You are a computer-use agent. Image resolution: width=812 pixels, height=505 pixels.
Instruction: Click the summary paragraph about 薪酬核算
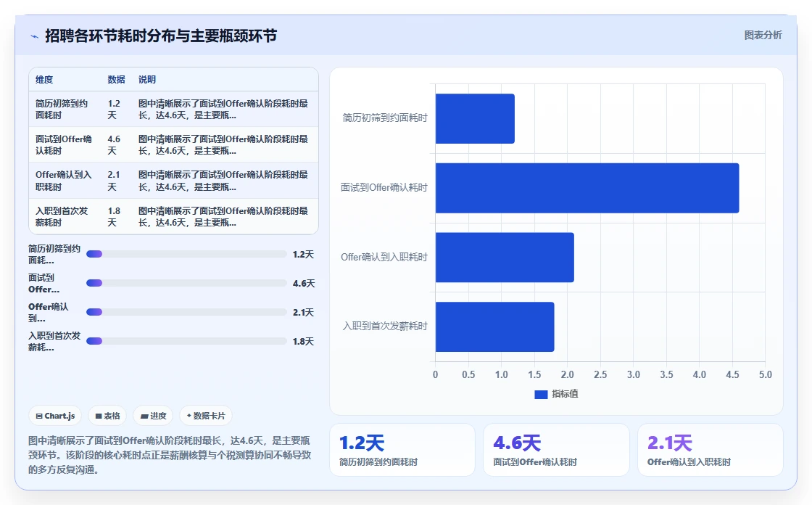pyautogui.click(x=170, y=455)
